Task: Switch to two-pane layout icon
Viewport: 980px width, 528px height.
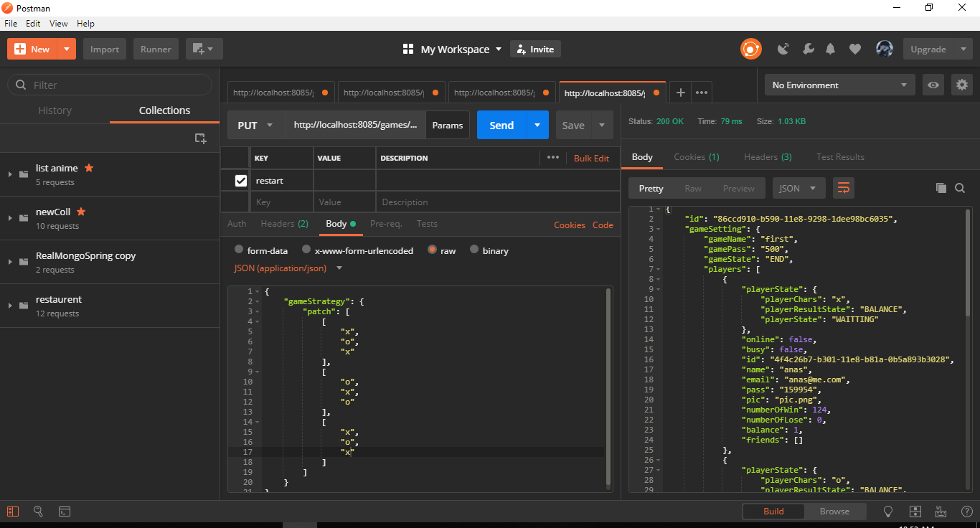Action: [x=915, y=511]
